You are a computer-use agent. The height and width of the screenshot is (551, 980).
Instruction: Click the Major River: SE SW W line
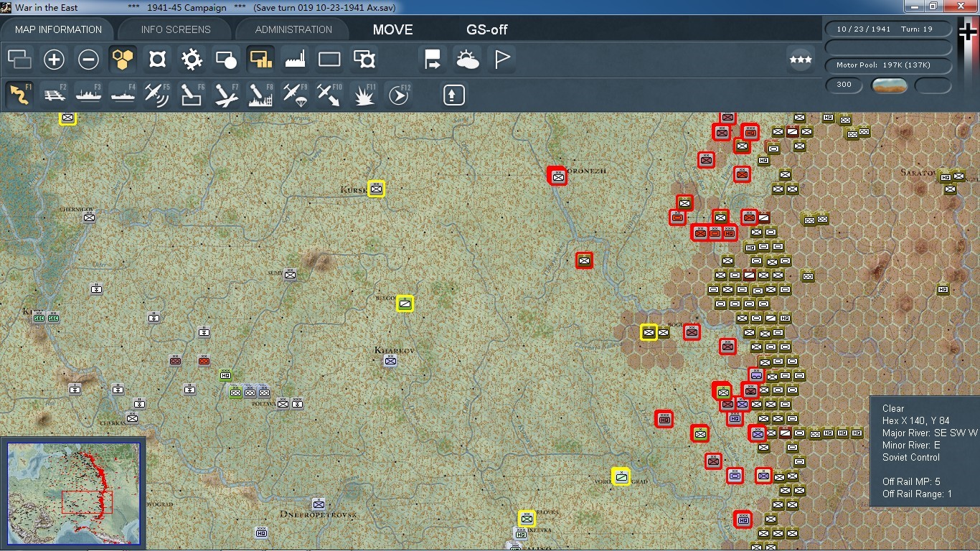pyautogui.click(x=930, y=433)
